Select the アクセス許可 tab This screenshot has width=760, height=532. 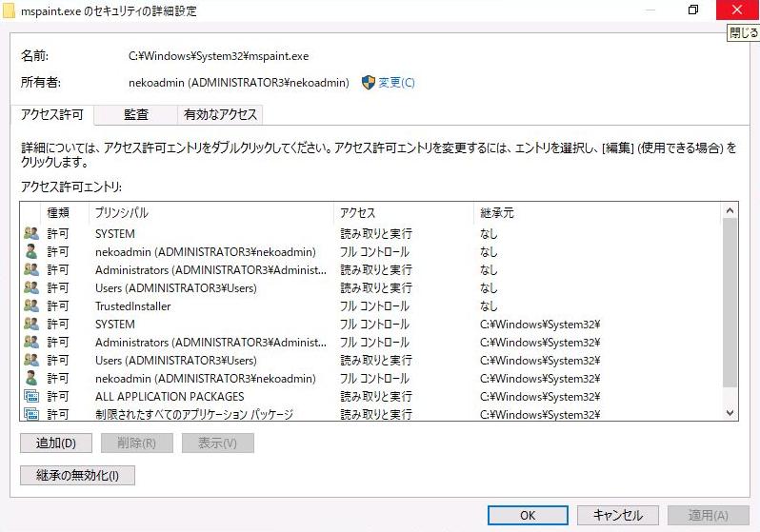(x=51, y=114)
